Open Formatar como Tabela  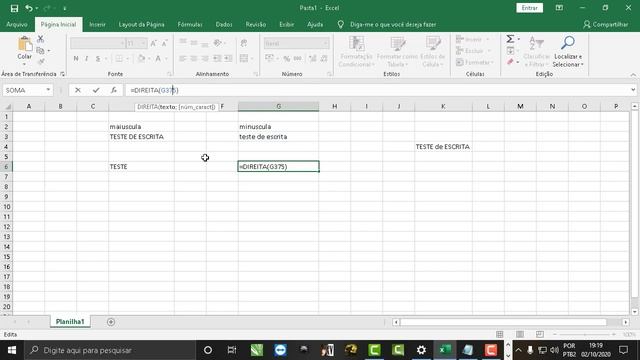pos(397,51)
